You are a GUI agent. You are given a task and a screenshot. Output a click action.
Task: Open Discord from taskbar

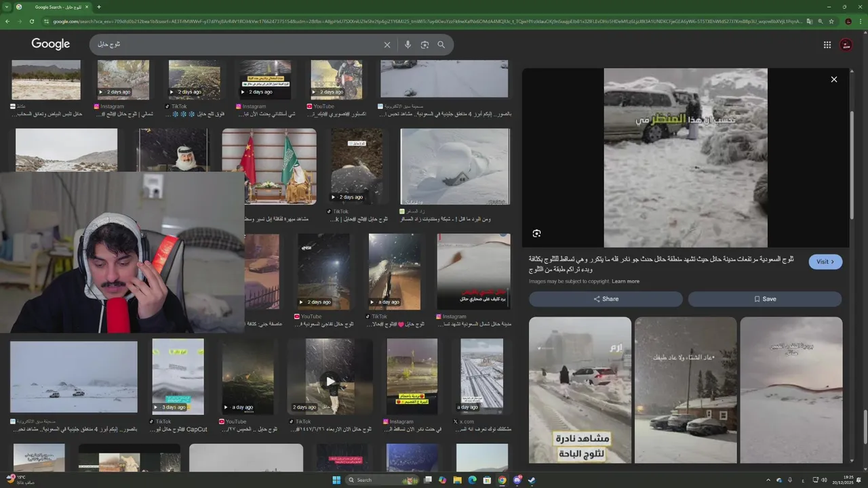(517, 480)
